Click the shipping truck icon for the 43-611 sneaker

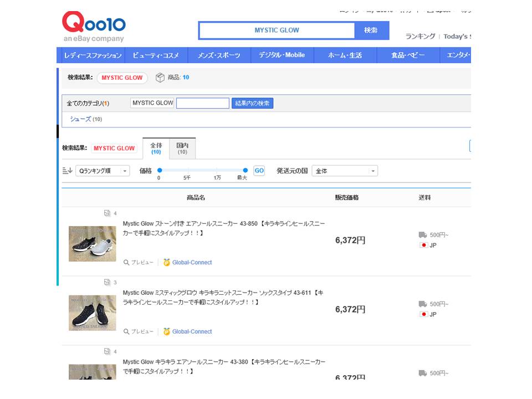pos(423,304)
